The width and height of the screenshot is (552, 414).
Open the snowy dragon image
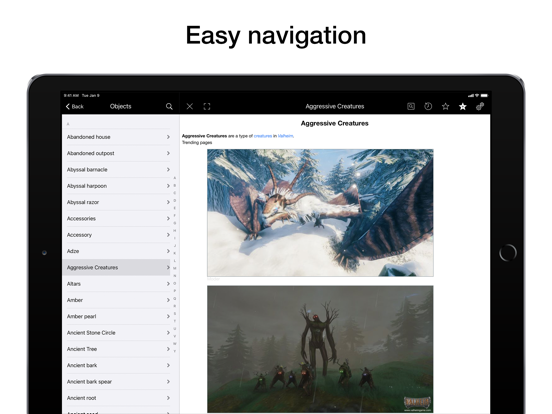pyautogui.click(x=320, y=213)
